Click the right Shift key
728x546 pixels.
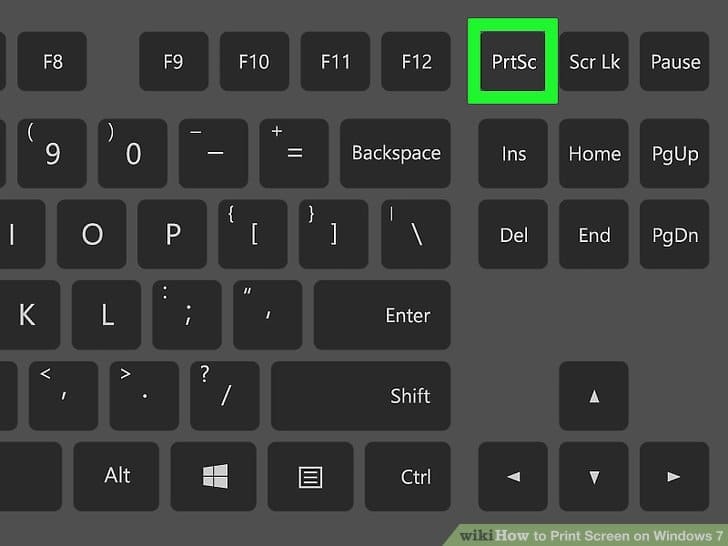[x=361, y=396]
